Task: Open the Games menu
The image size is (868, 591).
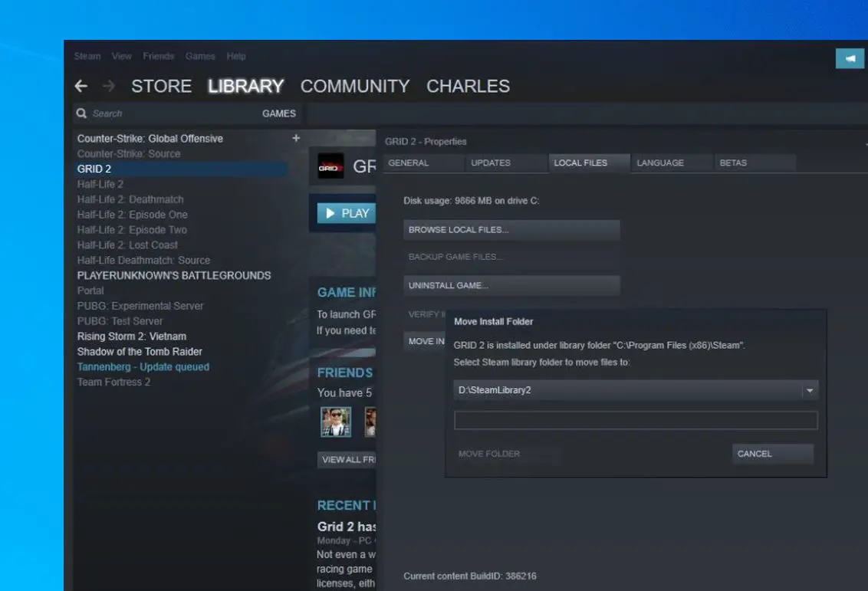Action: [200, 56]
